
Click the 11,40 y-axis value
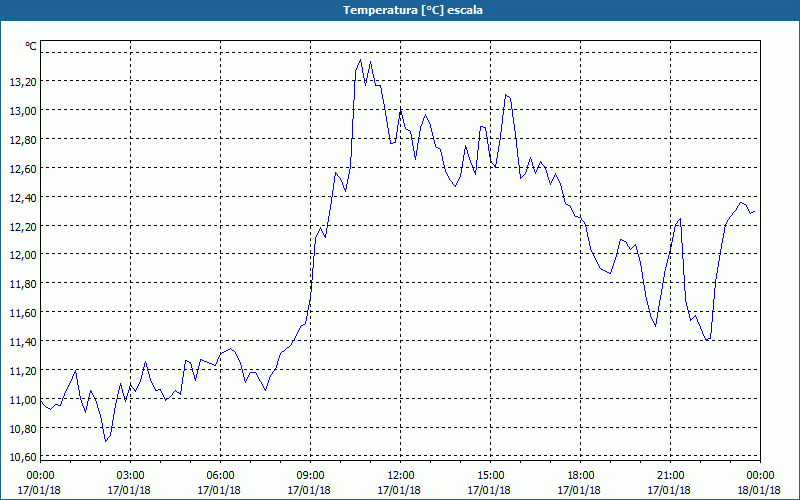tap(23, 342)
